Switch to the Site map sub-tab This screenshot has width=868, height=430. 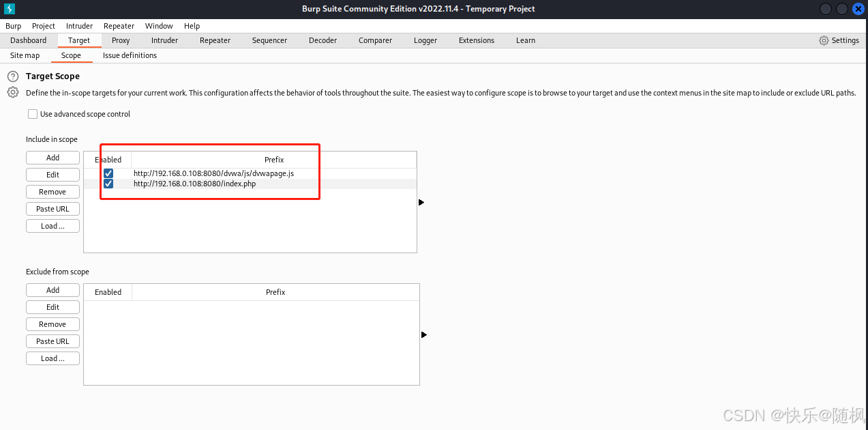tap(25, 55)
